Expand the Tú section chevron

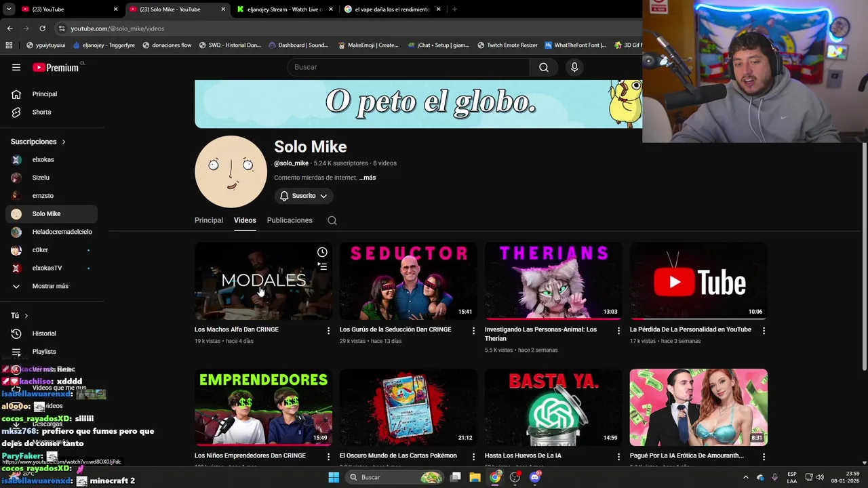point(26,316)
